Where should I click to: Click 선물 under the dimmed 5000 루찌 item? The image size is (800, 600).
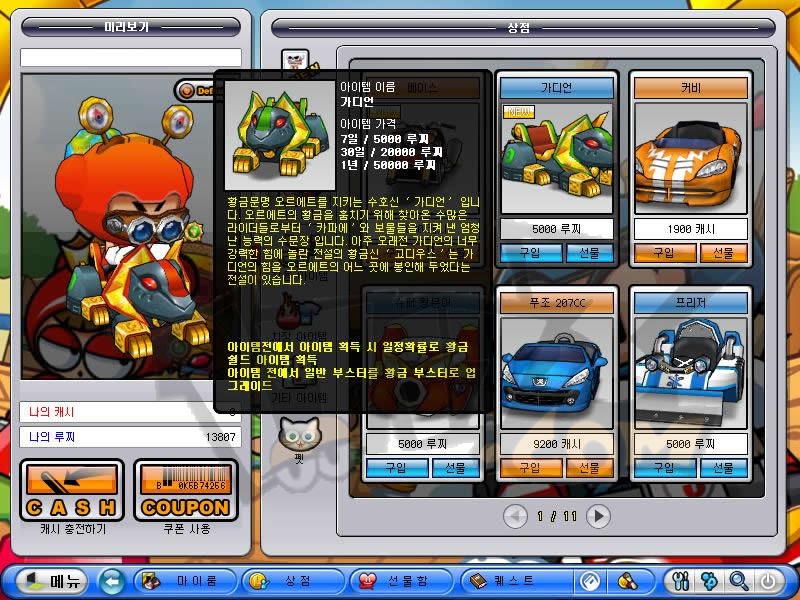click(456, 467)
